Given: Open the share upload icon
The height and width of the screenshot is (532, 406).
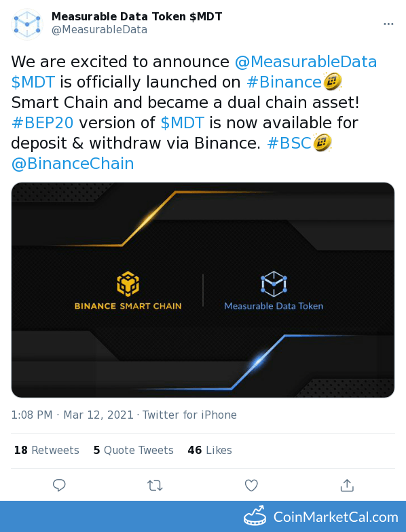Looking at the screenshot, I should tap(347, 485).
